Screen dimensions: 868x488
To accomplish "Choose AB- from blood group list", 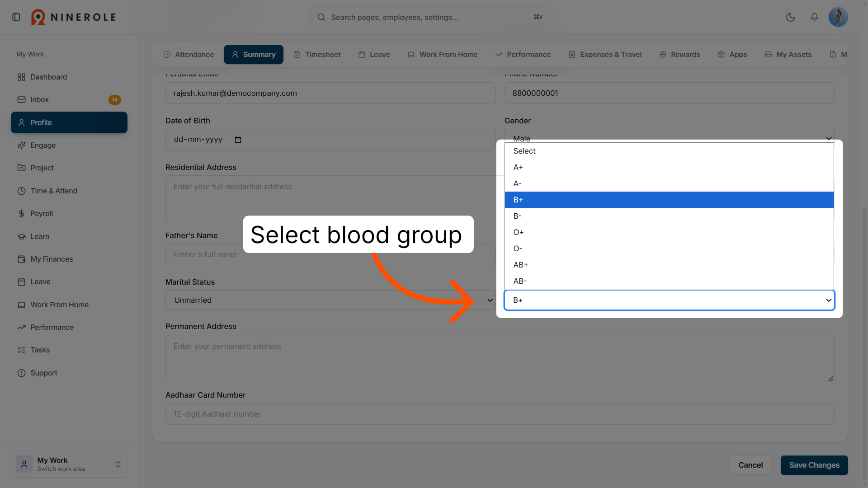I will tap(669, 281).
